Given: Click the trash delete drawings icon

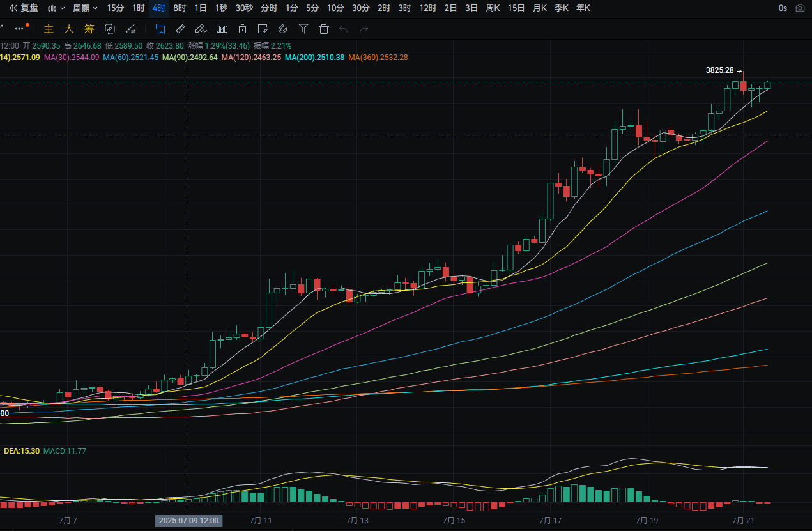Looking at the screenshot, I should point(324,29).
